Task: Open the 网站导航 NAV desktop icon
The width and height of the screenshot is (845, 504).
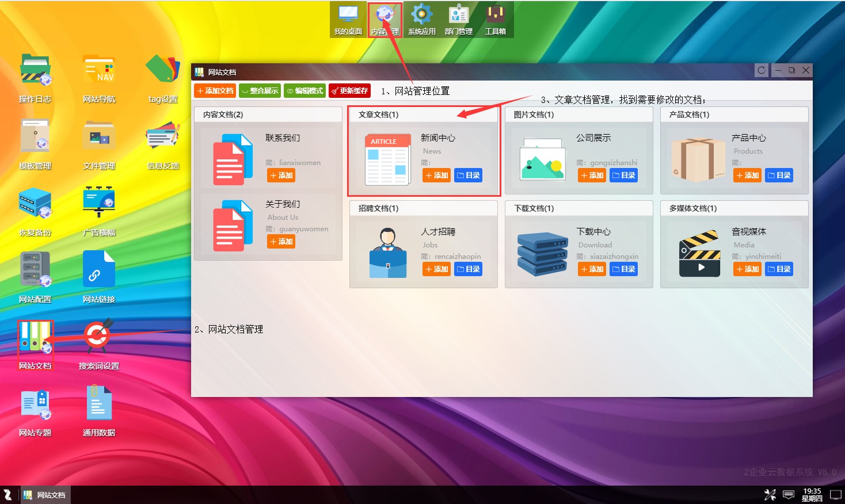Action: [99, 78]
